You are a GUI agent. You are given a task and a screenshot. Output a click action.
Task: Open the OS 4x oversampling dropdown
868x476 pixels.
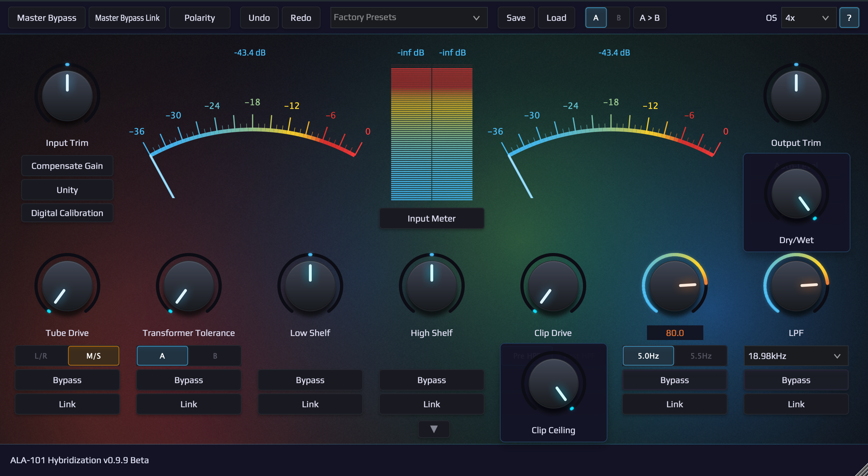coord(808,18)
